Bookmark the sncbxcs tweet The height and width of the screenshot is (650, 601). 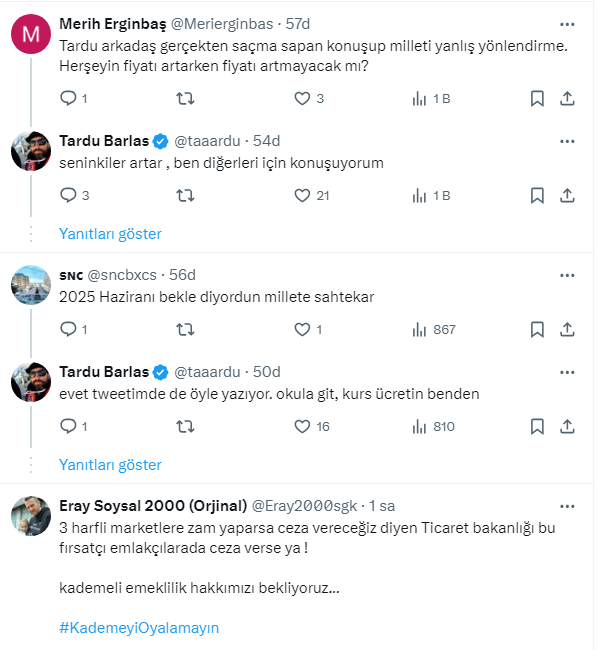pyautogui.click(x=537, y=329)
